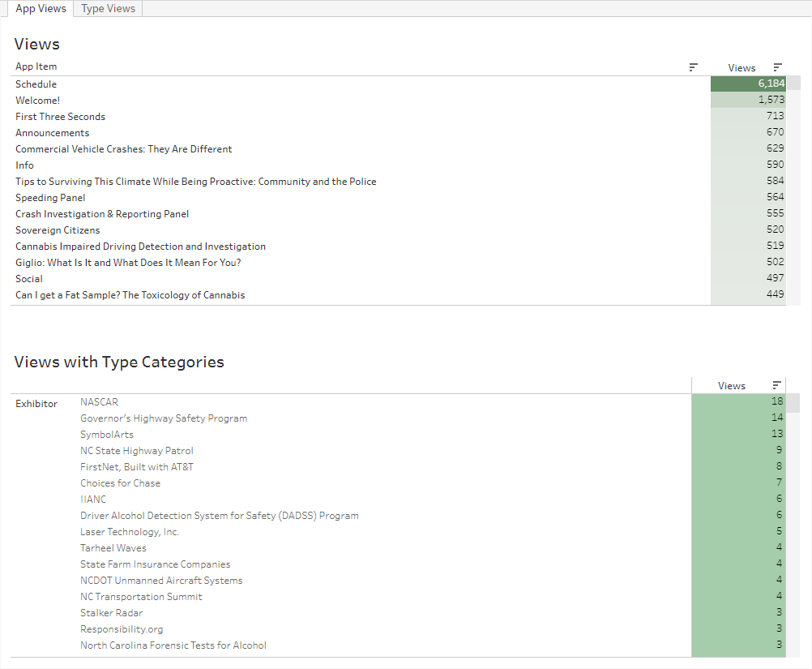Click the green cell showing 18 for NASCAR
Viewport: 812px width, 669px height.
tap(738, 402)
